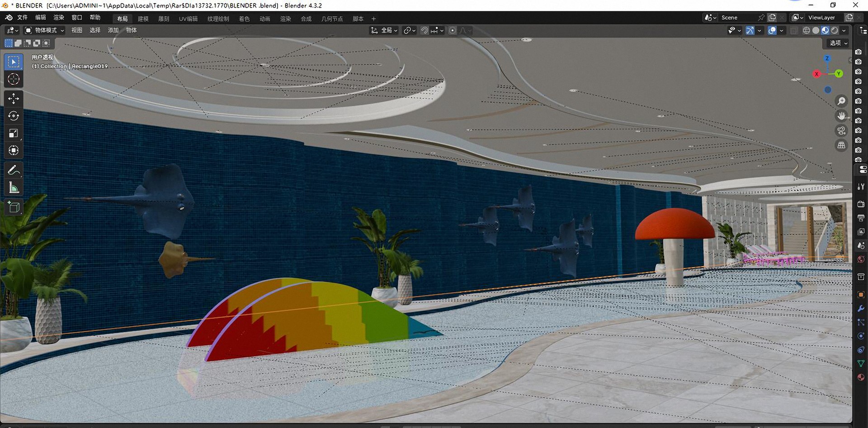Toggle viewport overlays display

point(772,30)
